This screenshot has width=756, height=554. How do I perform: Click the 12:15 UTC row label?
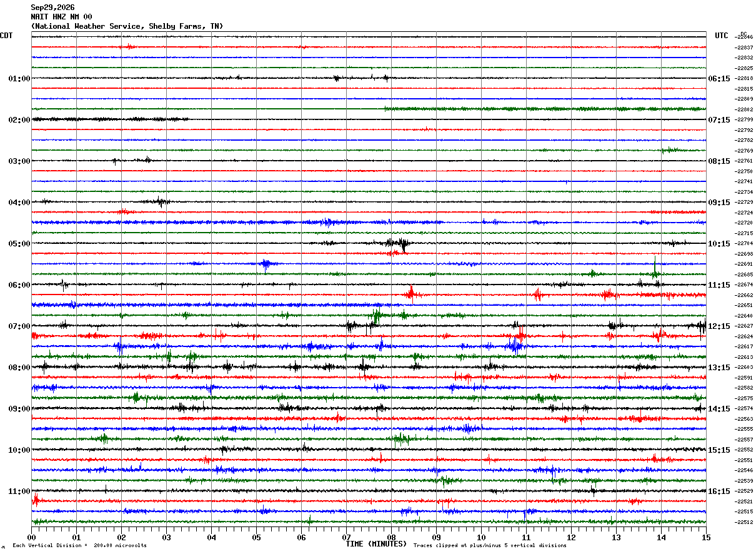pyautogui.click(x=719, y=326)
